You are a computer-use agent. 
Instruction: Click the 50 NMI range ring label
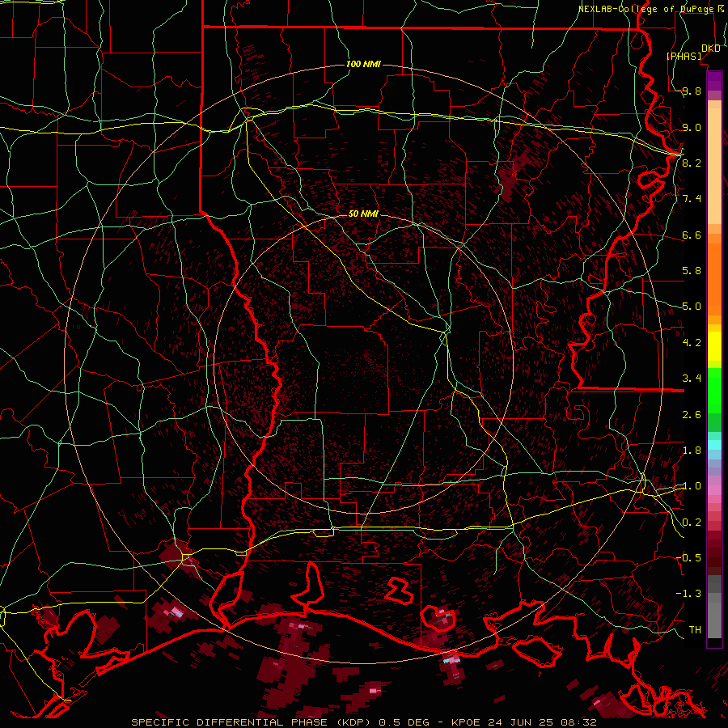[363, 214]
